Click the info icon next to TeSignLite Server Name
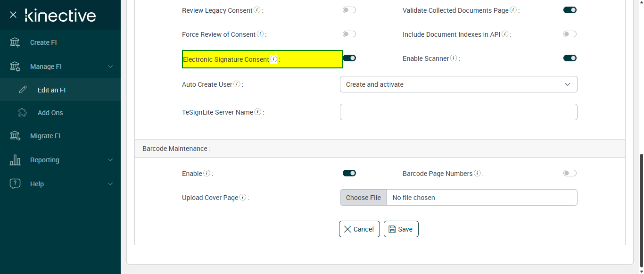 [x=258, y=112]
